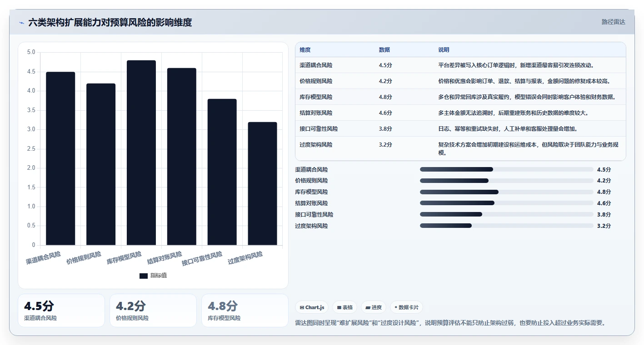
Task: Click 3.2分 value beside the progress list
Action: click(x=604, y=226)
